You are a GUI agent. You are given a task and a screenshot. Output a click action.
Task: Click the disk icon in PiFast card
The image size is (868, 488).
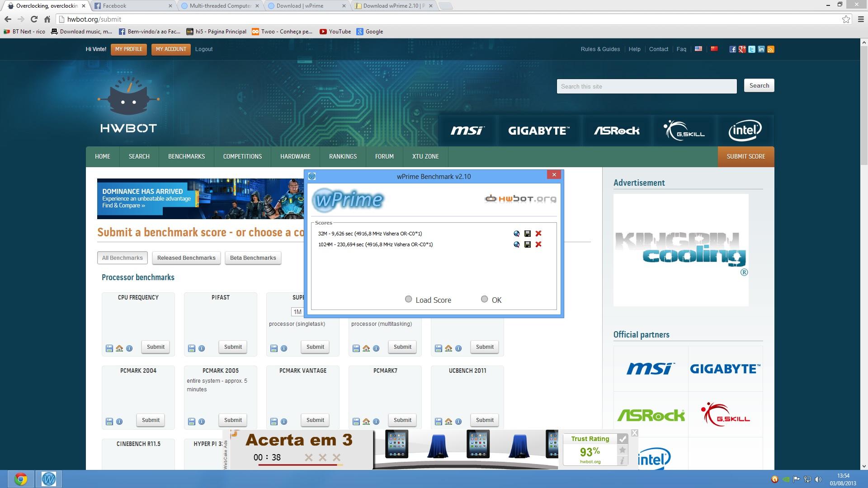(191, 348)
